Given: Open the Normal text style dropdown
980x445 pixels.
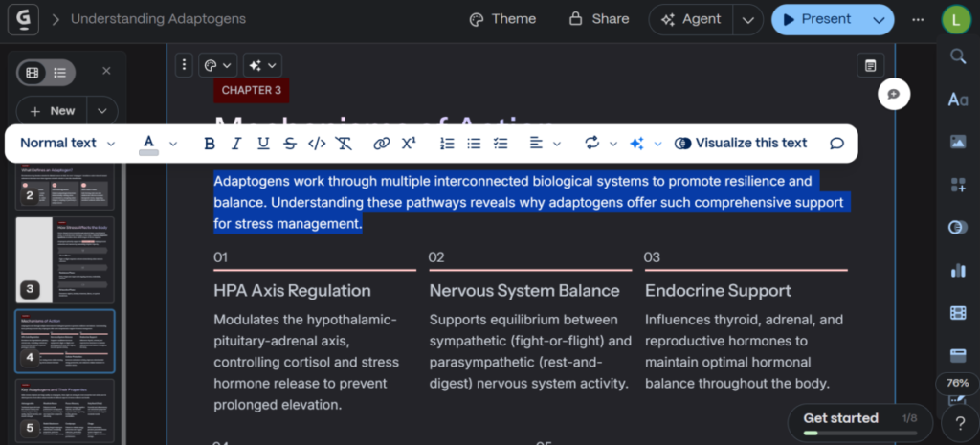Looking at the screenshot, I should [67, 144].
